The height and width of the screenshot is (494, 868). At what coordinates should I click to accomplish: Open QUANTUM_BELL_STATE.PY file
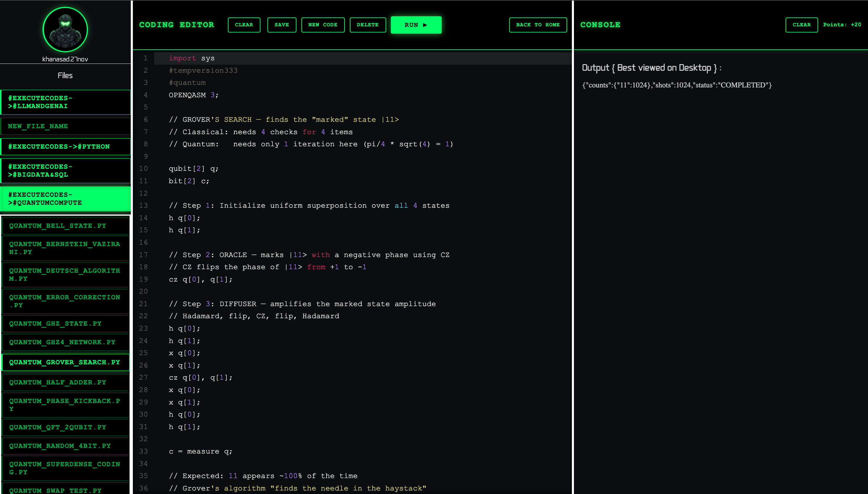[x=66, y=226]
